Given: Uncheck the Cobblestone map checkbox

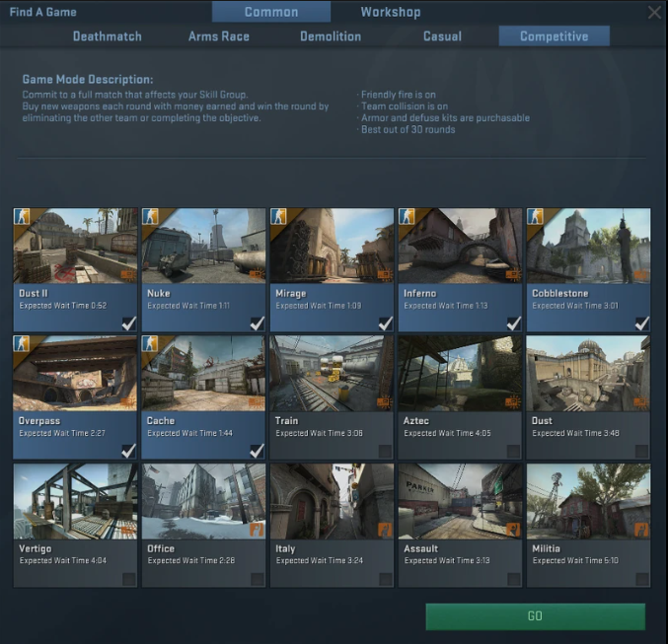Looking at the screenshot, I should click(642, 323).
